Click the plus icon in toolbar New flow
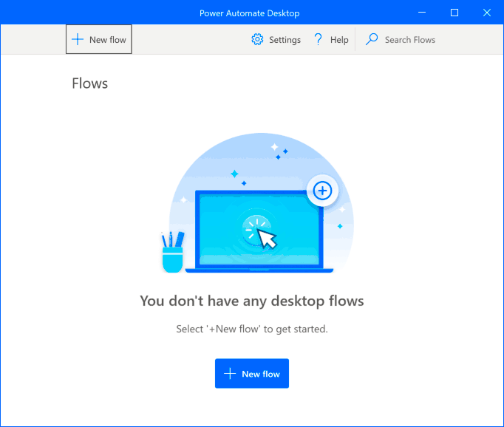Image resolution: width=504 pixels, height=427 pixels. 78,39
